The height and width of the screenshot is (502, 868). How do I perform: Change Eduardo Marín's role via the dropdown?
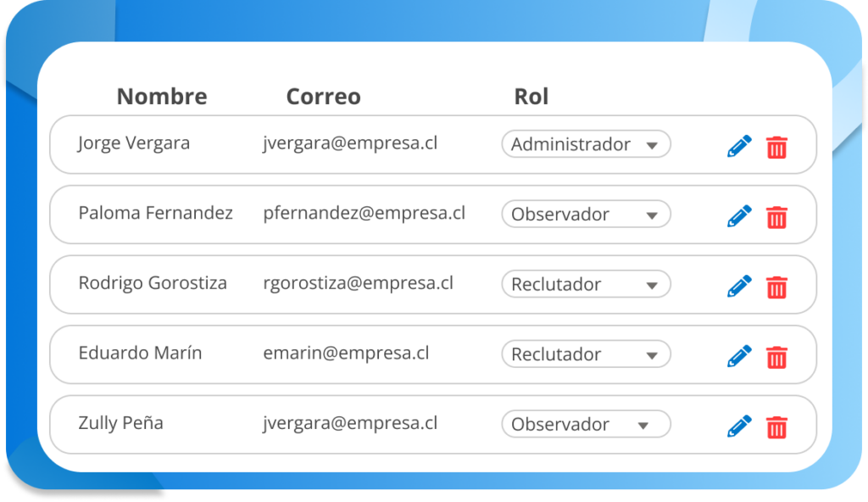pyautogui.click(x=586, y=354)
